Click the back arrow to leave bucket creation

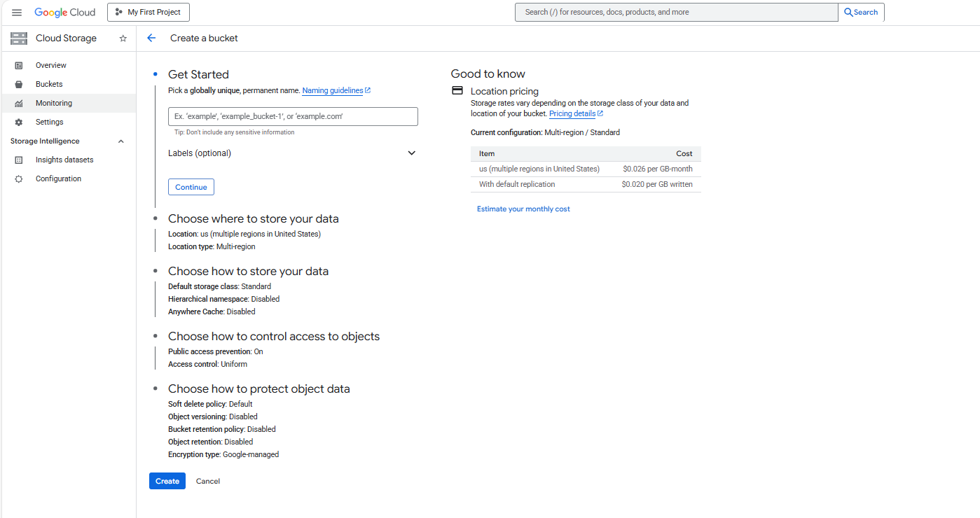(x=151, y=38)
